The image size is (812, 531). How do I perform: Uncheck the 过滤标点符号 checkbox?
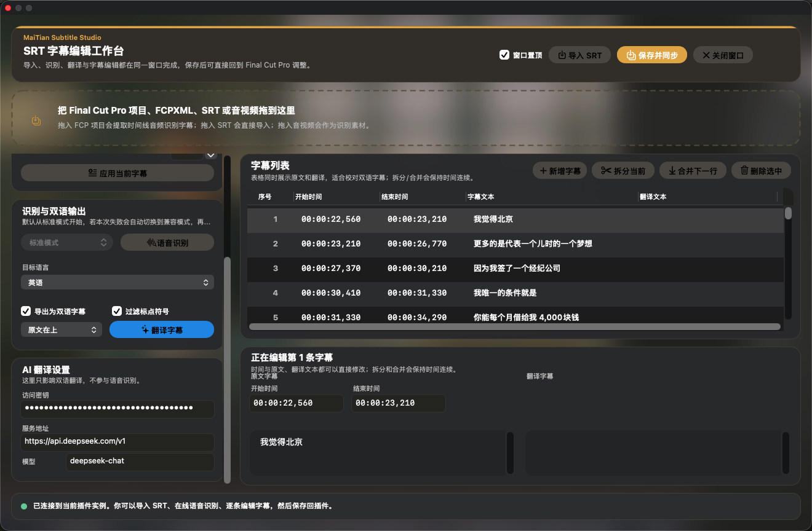tap(117, 311)
